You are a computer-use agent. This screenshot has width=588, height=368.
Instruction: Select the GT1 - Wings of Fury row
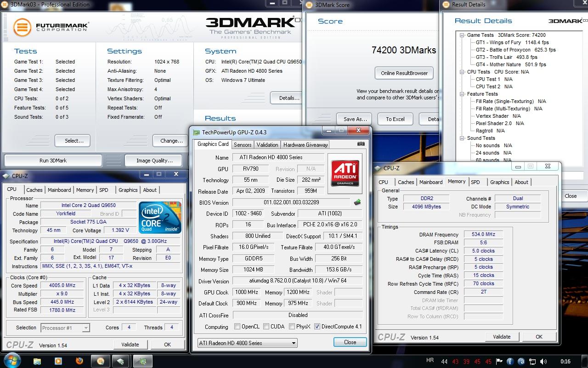pos(512,42)
